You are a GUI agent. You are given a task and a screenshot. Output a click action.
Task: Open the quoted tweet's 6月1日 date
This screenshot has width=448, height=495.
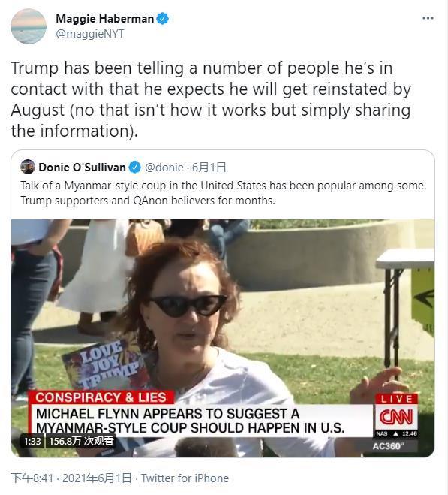[209, 168]
